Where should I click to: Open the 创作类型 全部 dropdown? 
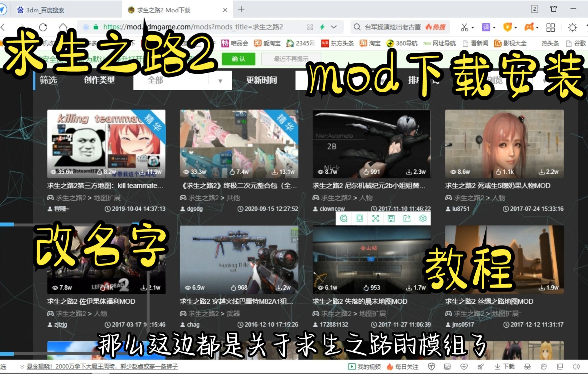[183, 80]
